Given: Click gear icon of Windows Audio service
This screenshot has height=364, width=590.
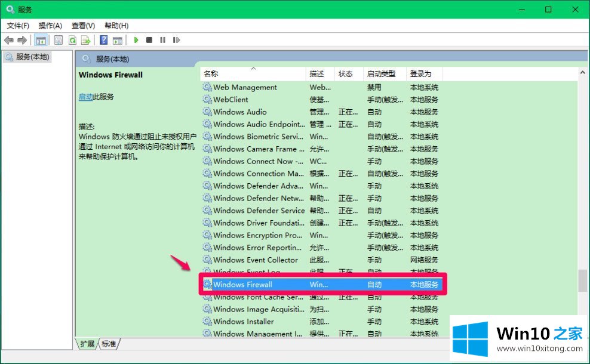Looking at the screenshot, I should [x=207, y=112].
